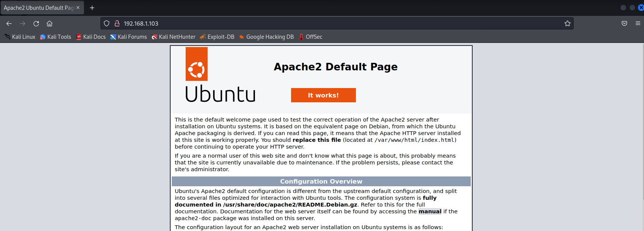Select the Apache2 Ubuntu Default Page tab
Viewport: 644px width, 231px height.
coord(38,8)
